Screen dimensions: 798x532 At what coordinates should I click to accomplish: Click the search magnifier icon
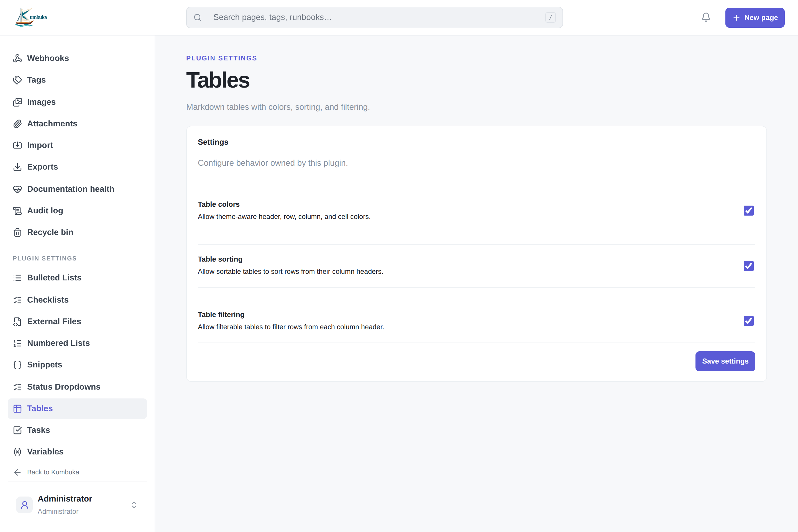pyautogui.click(x=198, y=17)
